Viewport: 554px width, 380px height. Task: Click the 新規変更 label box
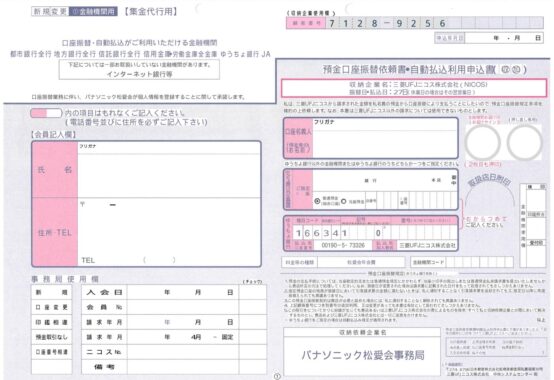coord(50,12)
